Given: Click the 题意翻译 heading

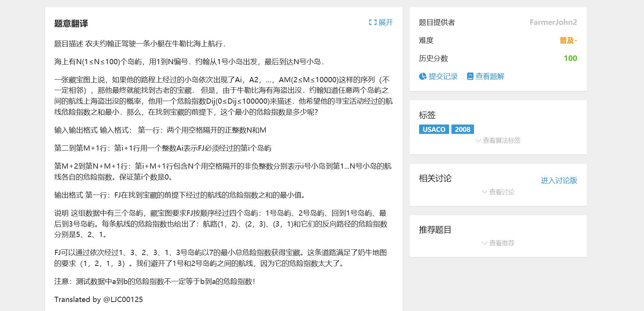Looking at the screenshot, I should [71, 24].
